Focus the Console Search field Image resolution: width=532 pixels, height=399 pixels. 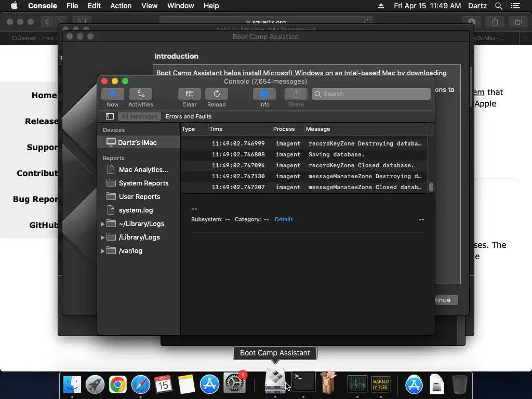click(x=371, y=94)
